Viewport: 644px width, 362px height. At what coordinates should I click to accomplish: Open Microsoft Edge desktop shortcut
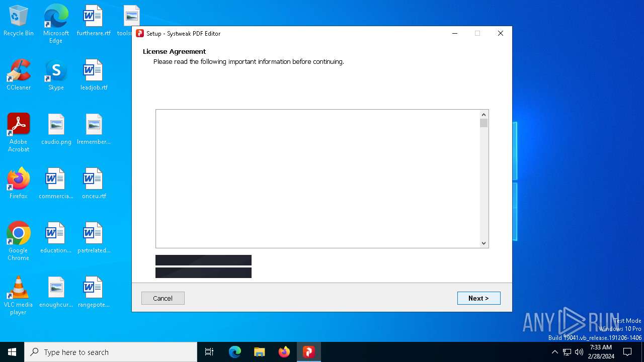coord(56,24)
